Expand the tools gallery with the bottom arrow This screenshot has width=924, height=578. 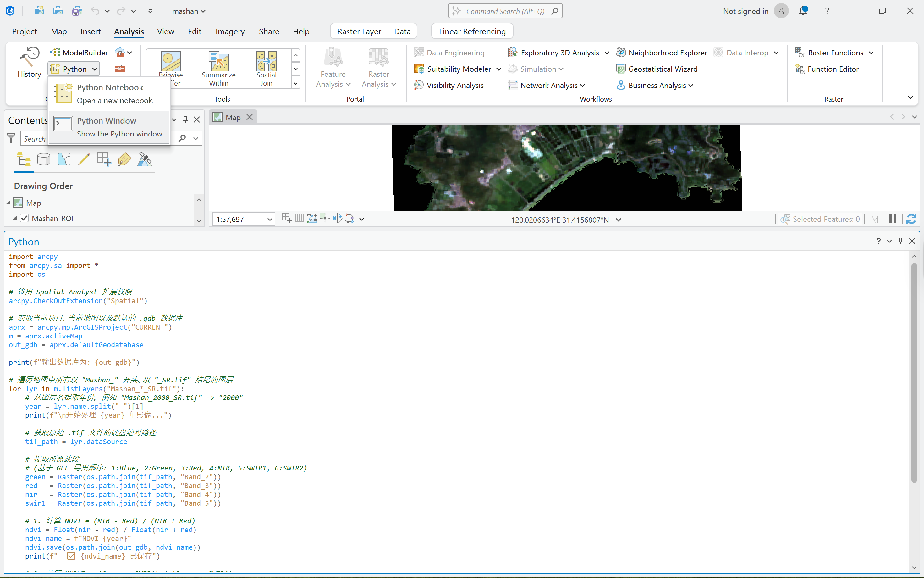coord(296,83)
